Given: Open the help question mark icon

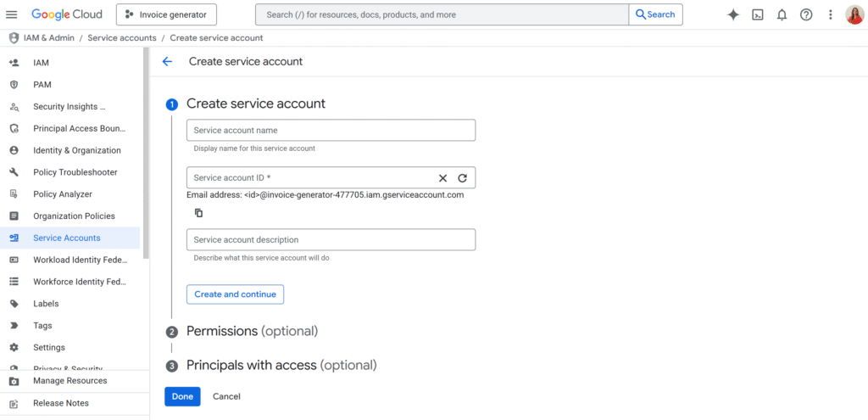Looking at the screenshot, I should [x=806, y=14].
